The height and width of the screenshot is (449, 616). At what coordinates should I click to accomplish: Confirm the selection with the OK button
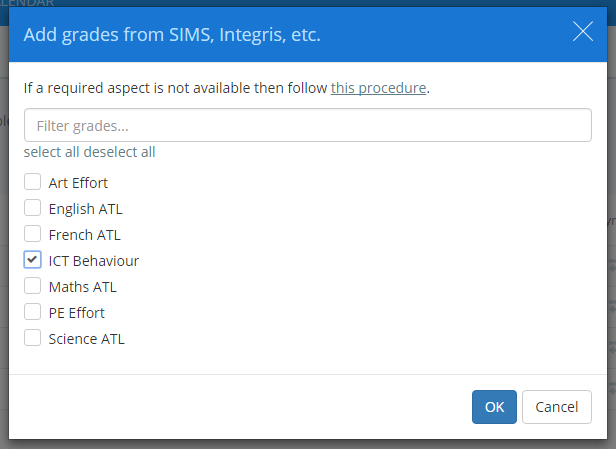(494, 407)
